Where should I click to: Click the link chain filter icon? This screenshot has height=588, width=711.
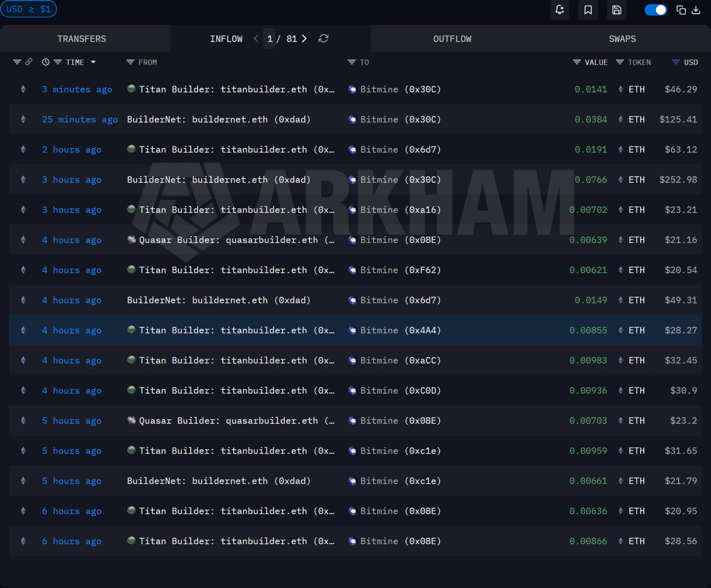click(x=28, y=62)
